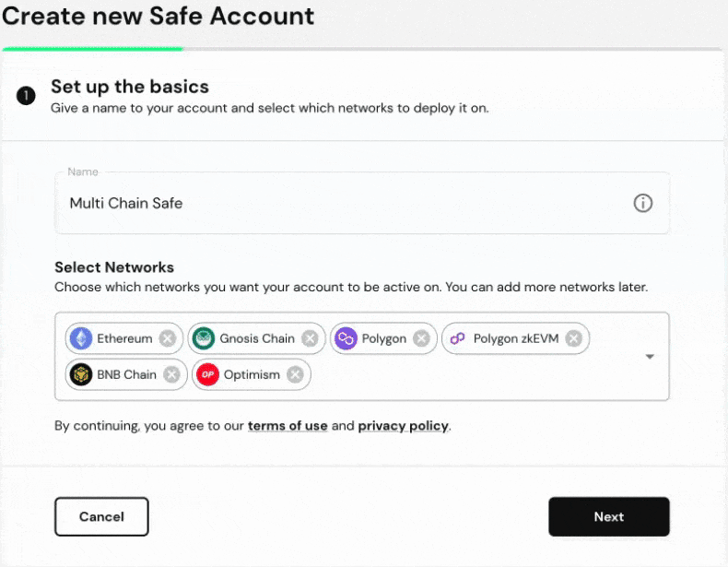Image resolution: width=728 pixels, height=567 pixels.
Task: Click the Name field containing Multi Chain Safe
Action: coord(362,203)
